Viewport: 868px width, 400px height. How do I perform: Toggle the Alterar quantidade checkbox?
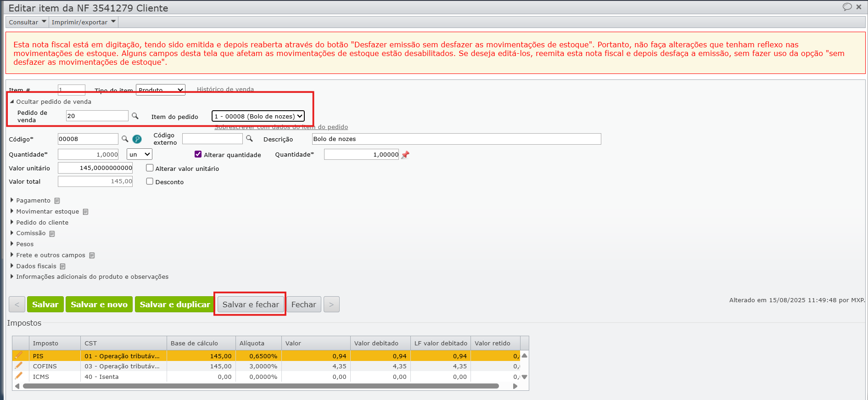click(x=198, y=154)
